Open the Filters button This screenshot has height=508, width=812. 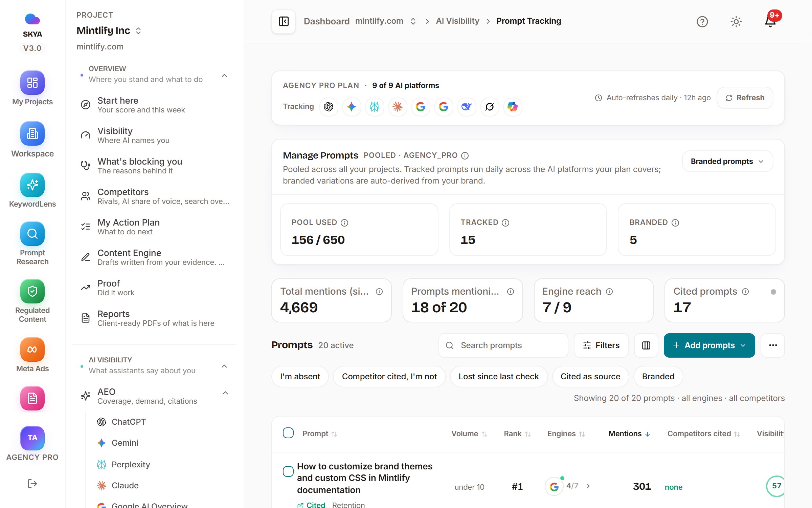tap(601, 345)
